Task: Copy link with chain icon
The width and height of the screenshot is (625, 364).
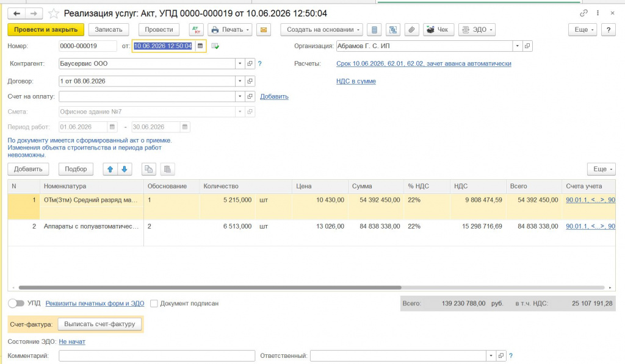Action: (583, 13)
